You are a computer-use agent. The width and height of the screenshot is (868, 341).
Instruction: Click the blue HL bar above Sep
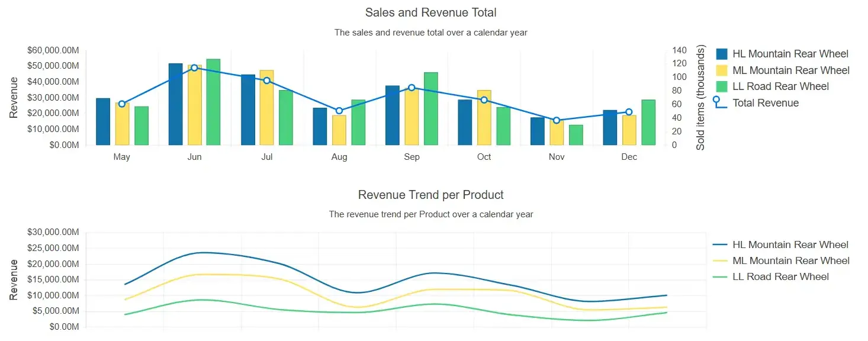(391, 115)
